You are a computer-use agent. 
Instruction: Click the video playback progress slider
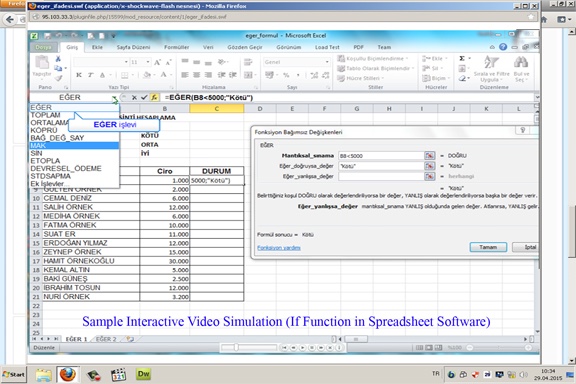[x=249, y=347]
